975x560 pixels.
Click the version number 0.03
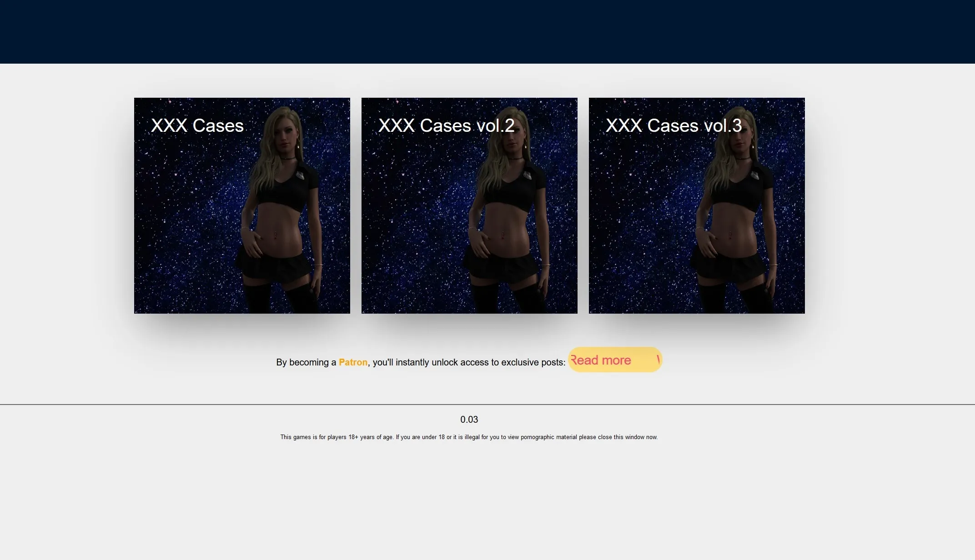tap(469, 420)
